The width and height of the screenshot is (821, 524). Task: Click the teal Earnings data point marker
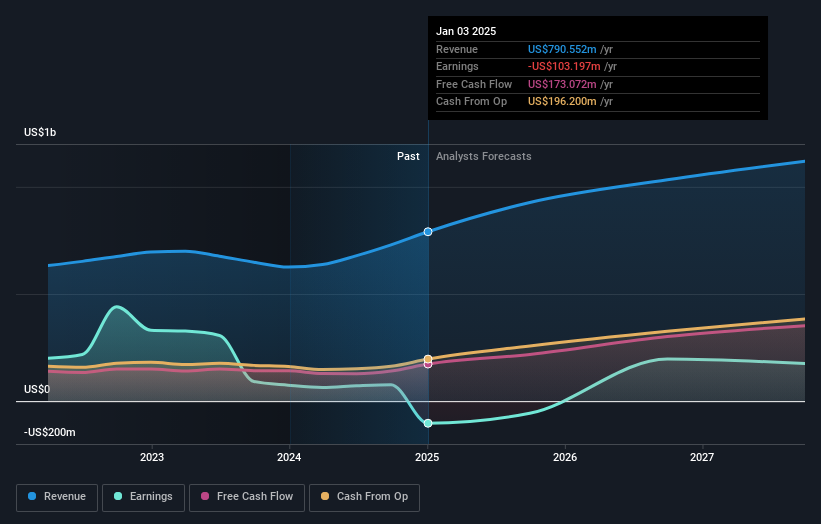(428, 423)
